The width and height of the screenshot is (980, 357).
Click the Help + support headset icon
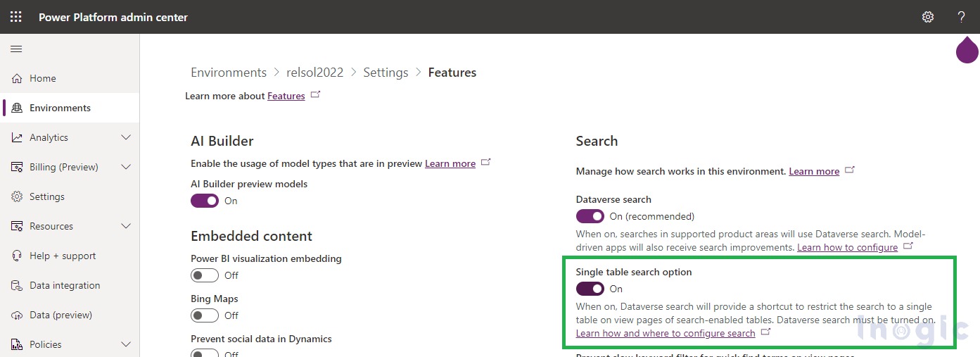pos(17,256)
